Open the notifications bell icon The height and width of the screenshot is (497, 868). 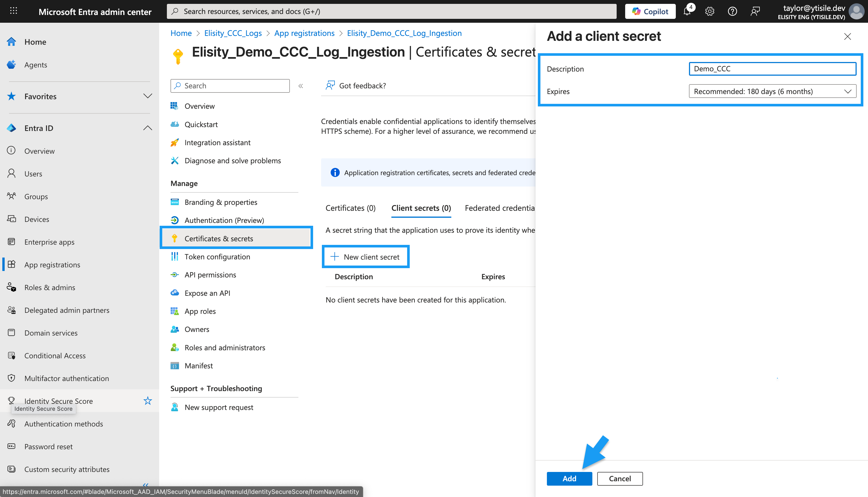coord(687,11)
